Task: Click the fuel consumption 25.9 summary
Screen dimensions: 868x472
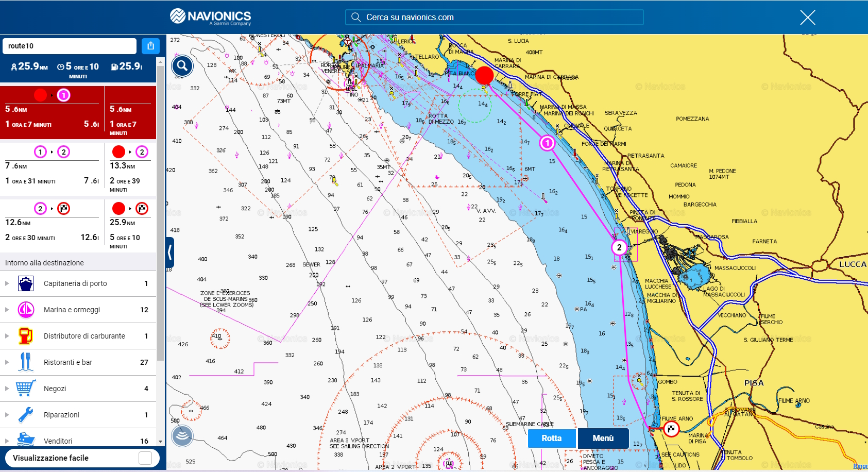Action: click(x=127, y=66)
